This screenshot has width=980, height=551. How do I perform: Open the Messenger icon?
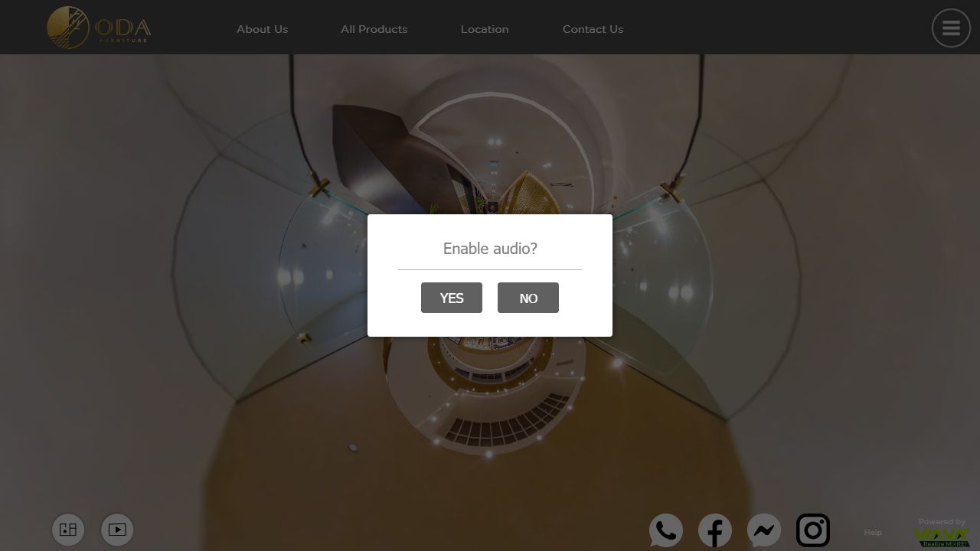click(x=764, y=530)
